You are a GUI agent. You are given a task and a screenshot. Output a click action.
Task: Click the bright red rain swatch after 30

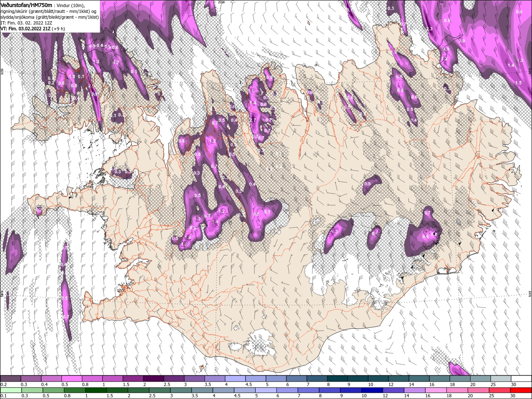(x=521, y=390)
